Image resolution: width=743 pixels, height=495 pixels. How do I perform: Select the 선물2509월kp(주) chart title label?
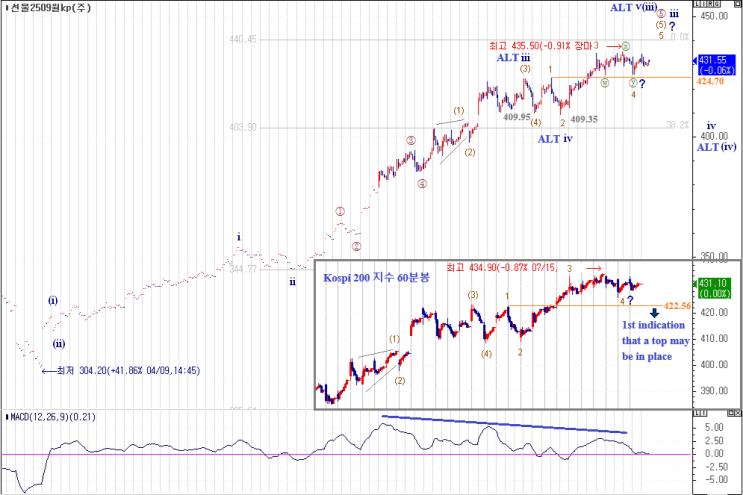pos(49,8)
